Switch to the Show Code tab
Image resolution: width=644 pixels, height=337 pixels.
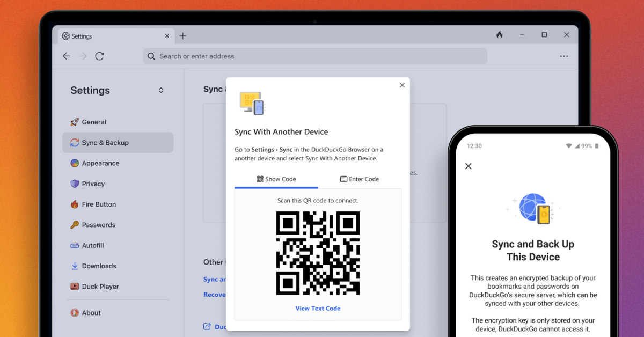(276, 179)
